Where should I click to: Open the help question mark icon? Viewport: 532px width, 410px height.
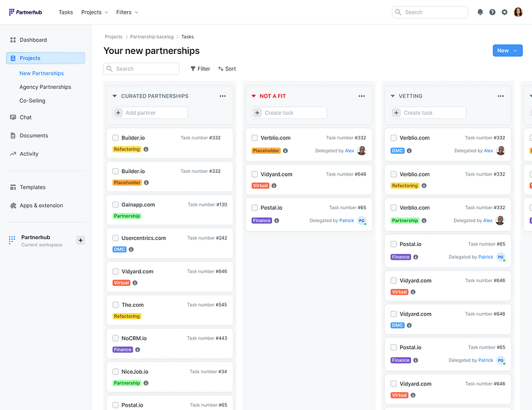pos(492,12)
